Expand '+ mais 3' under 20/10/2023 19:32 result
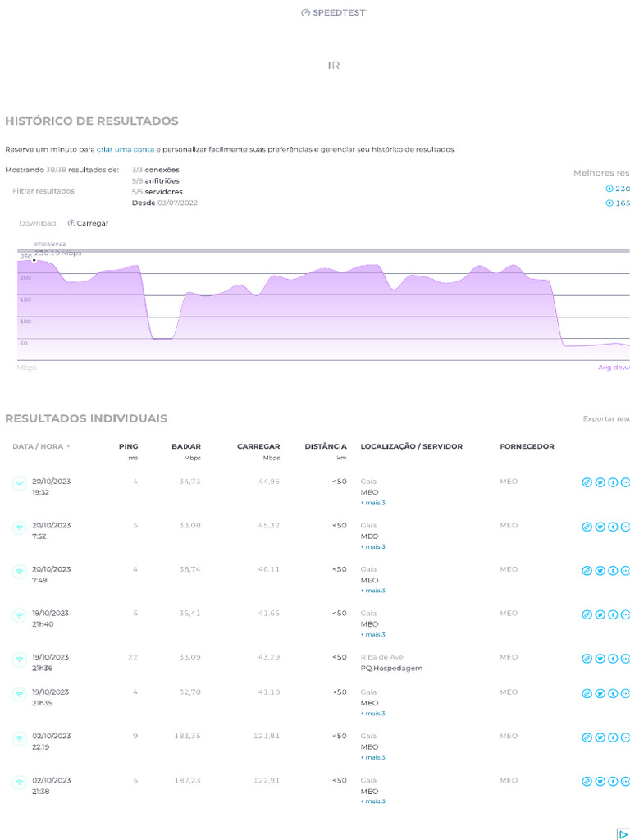This screenshot has width=630, height=840. [372, 503]
